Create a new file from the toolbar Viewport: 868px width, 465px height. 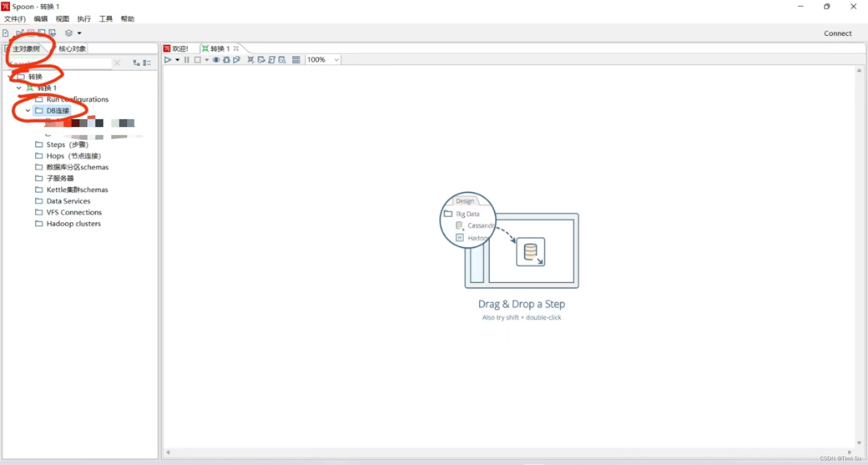(x=5, y=33)
